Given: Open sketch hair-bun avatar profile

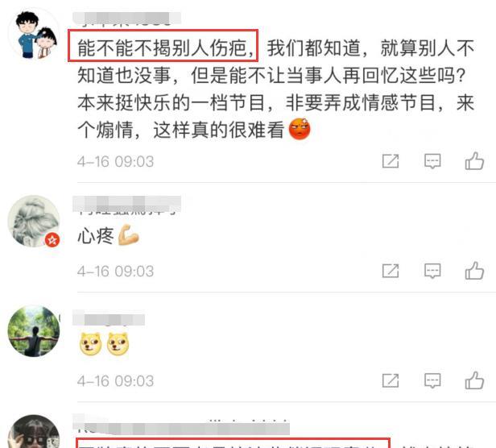Looking at the screenshot, I should click(34, 221).
